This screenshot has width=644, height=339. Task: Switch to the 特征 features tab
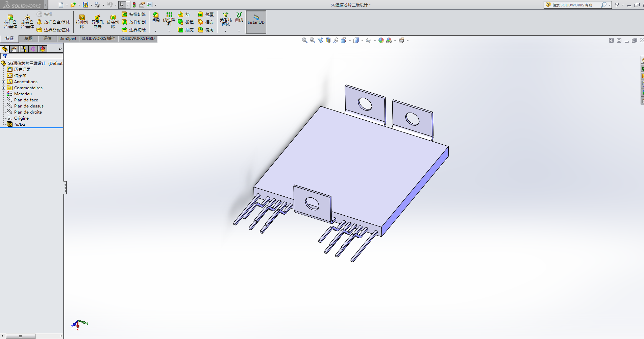click(x=9, y=39)
